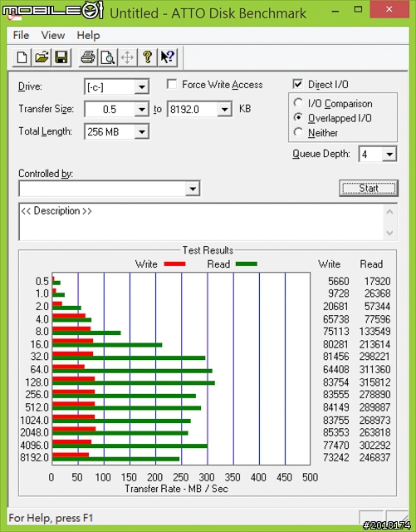Close the ATTO Disk Benchmark window
This screenshot has width=416, height=532.
click(389, 9)
